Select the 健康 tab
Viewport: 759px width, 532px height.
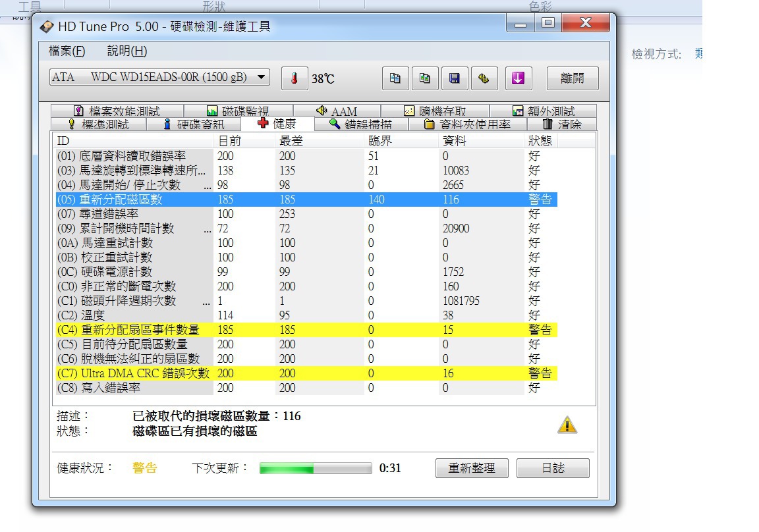pos(277,123)
